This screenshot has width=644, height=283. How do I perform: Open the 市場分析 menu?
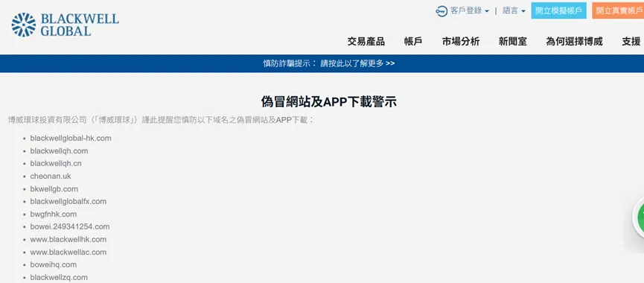(461, 42)
